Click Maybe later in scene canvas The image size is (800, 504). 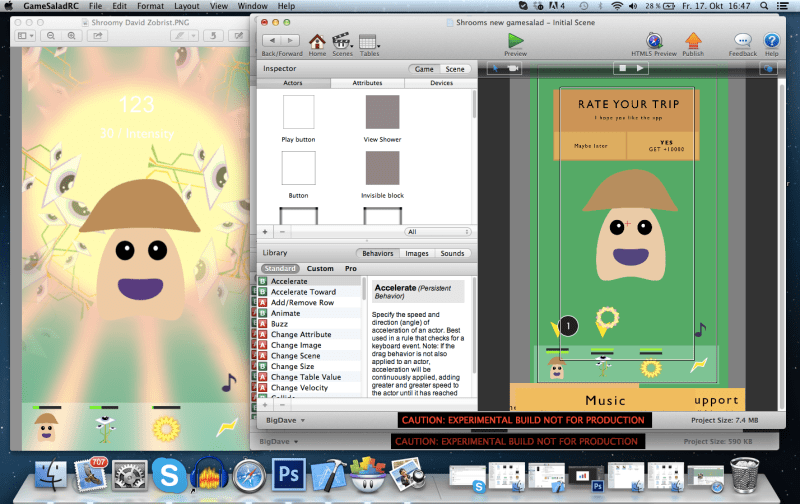click(590, 146)
